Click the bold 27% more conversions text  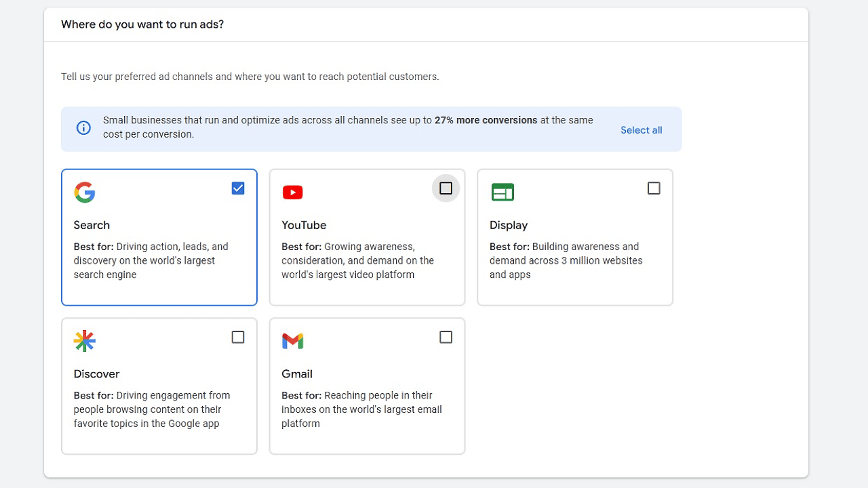click(486, 120)
